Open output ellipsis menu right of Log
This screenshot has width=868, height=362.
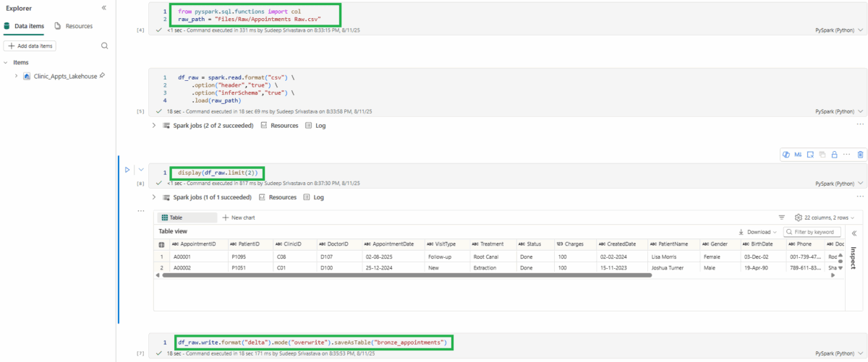point(860,197)
